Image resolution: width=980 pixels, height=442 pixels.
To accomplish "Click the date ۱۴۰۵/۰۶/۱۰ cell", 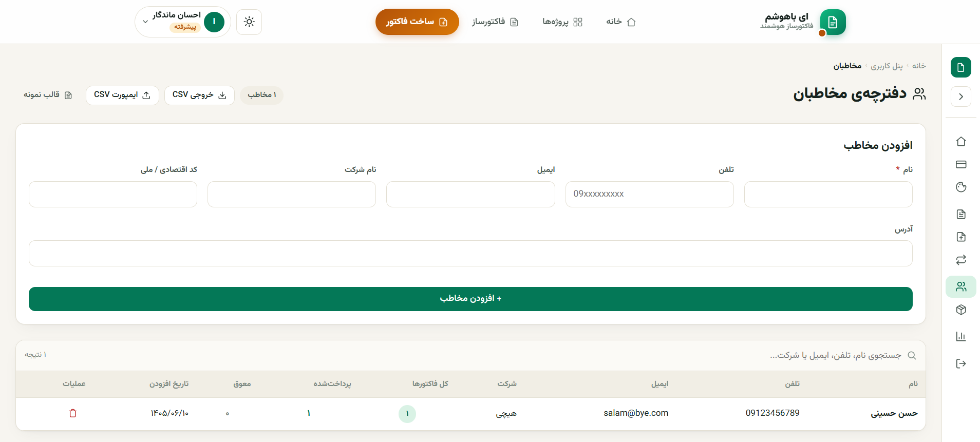I will (169, 413).
